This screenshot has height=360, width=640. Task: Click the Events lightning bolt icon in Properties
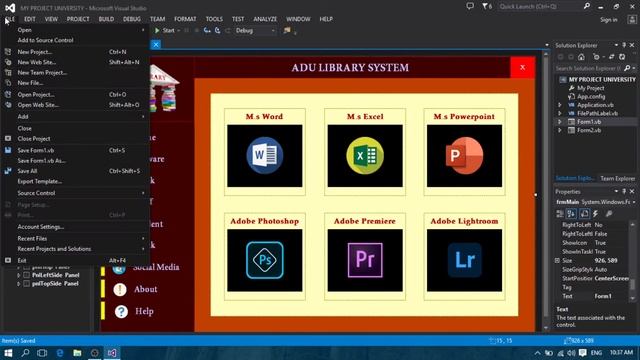point(596,213)
